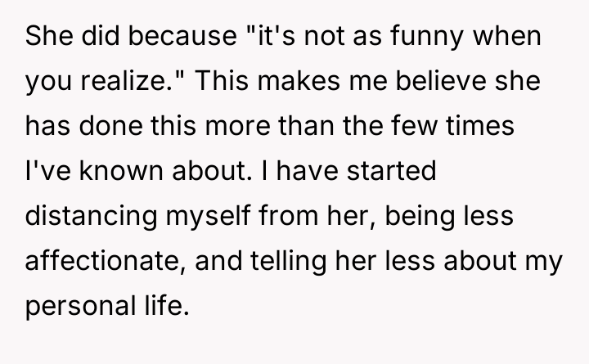This screenshot has width=589, height=364.
Task: Click the word "times"
Action: pos(498,127)
